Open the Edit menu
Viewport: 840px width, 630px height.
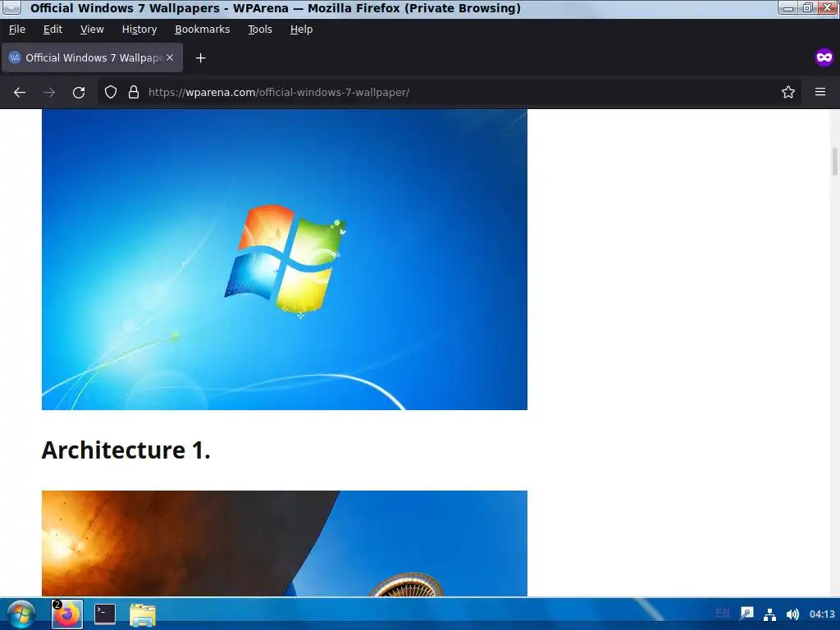point(52,30)
